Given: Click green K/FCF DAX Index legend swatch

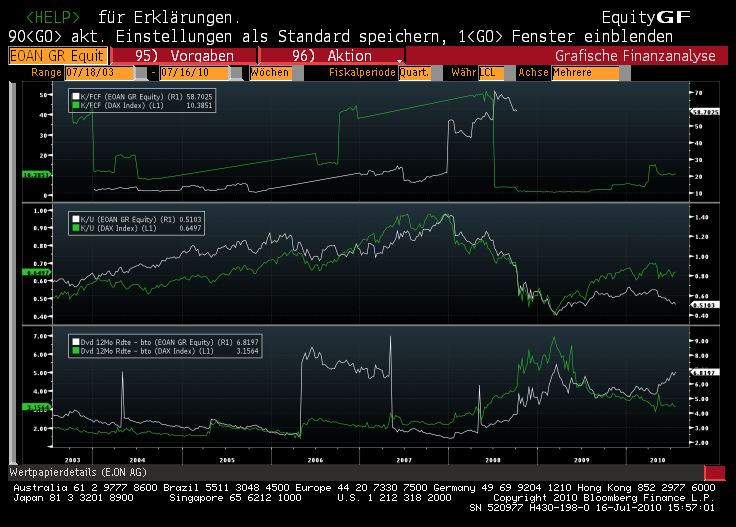Looking at the screenshot, I should point(76,106).
